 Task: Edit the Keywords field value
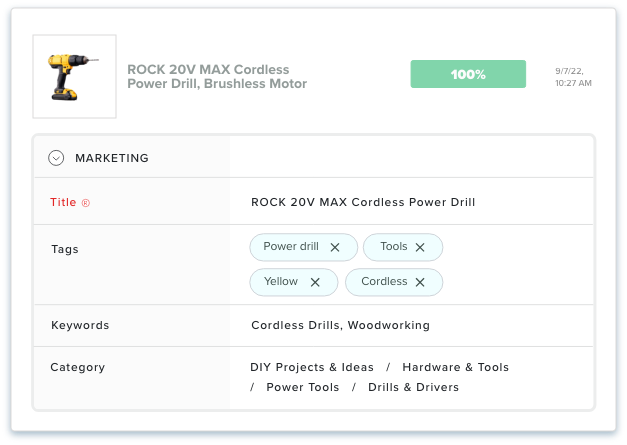340,325
